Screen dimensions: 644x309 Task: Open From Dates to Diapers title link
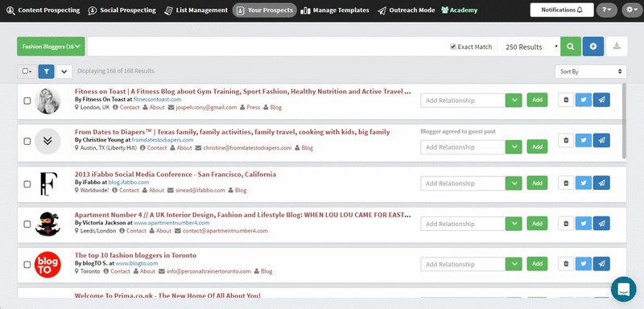click(x=232, y=132)
